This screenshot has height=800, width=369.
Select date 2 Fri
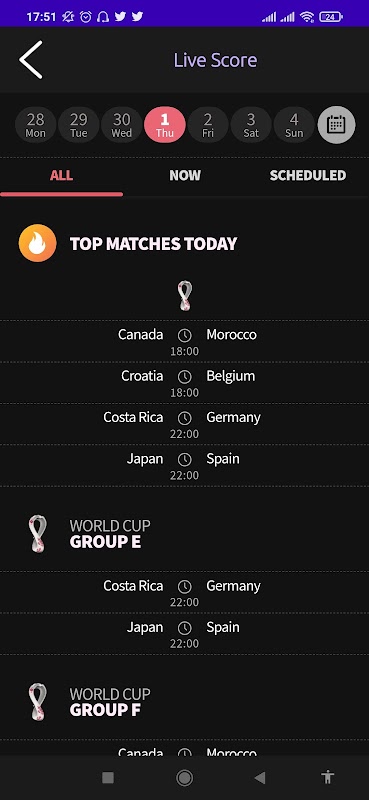click(x=208, y=124)
